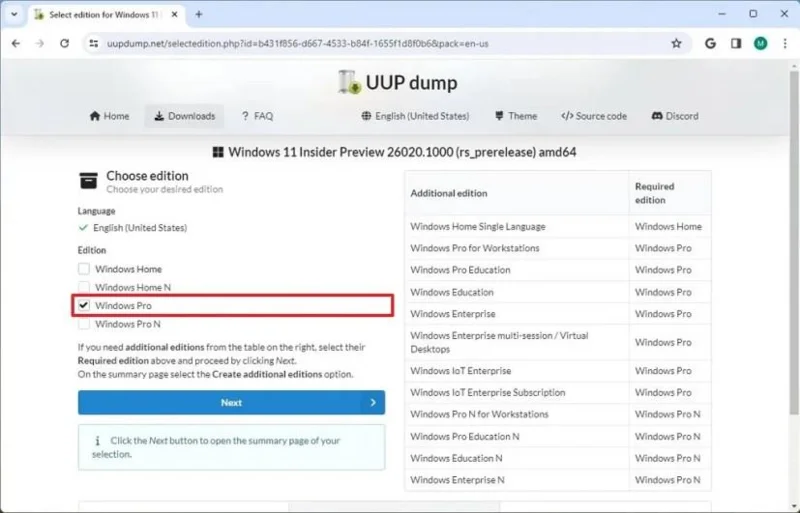
Task: Click the Choose edition heading
Action: tap(147, 176)
